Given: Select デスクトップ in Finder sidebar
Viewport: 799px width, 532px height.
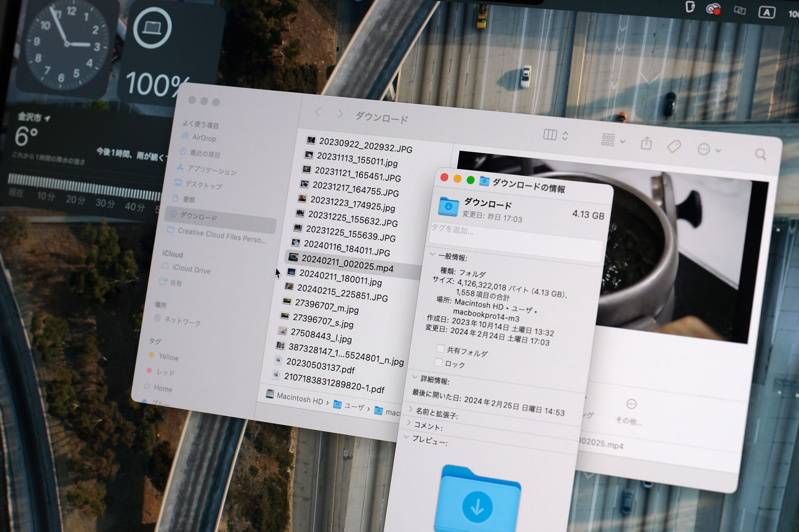Looking at the screenshot, I should [x=198, y=184].
